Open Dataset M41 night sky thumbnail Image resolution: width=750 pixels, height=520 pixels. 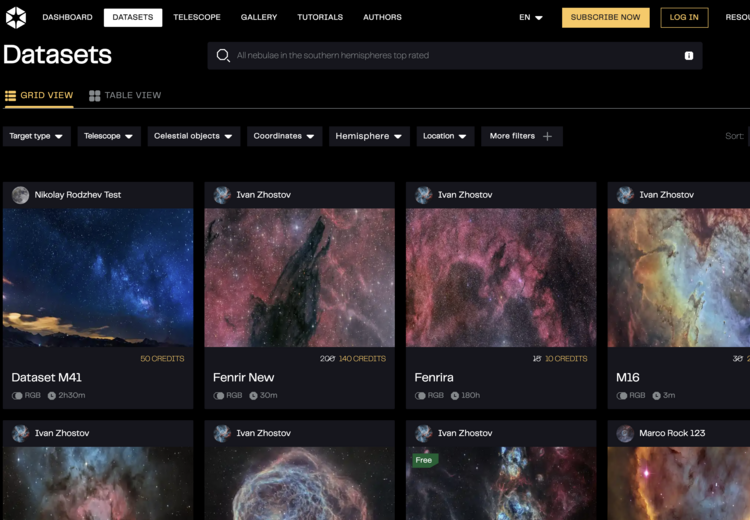click(98, 278)
